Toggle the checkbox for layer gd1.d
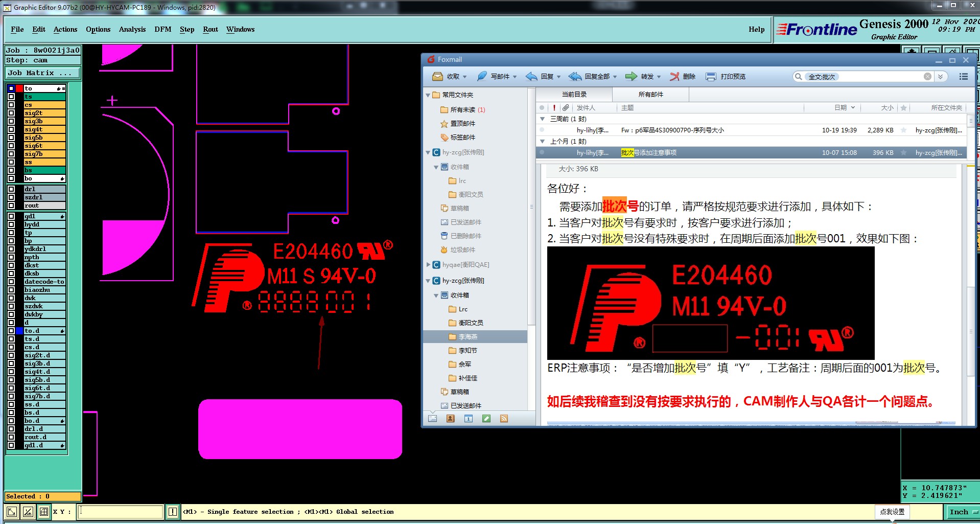Image resolution: width=980 pixels, height=524 pixels. coord(11,445)
